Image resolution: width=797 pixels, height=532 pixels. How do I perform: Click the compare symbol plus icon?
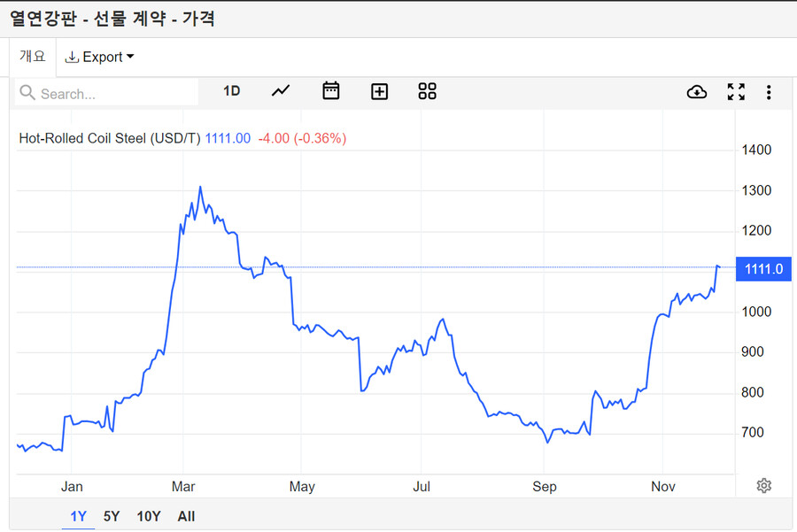click(x=379, y=91)
